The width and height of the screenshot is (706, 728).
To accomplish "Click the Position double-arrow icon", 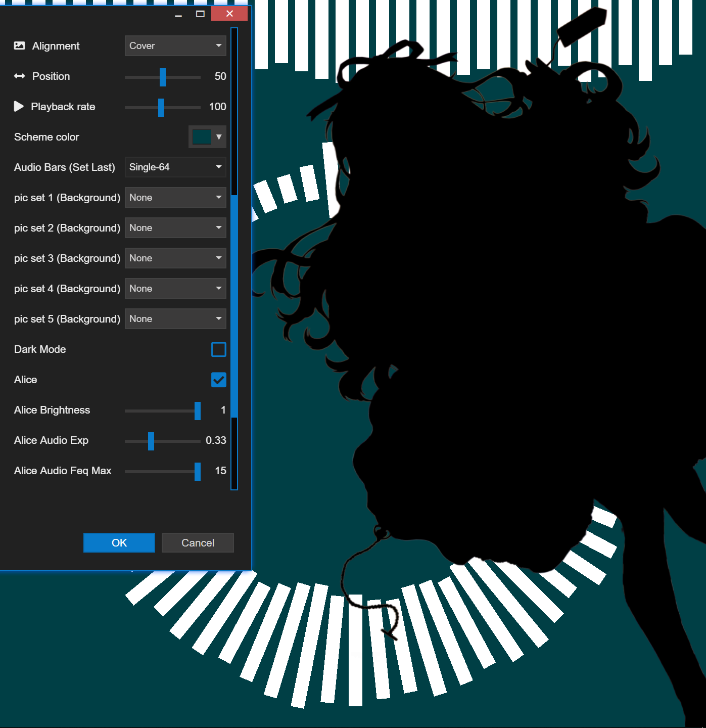I will 19,76.
